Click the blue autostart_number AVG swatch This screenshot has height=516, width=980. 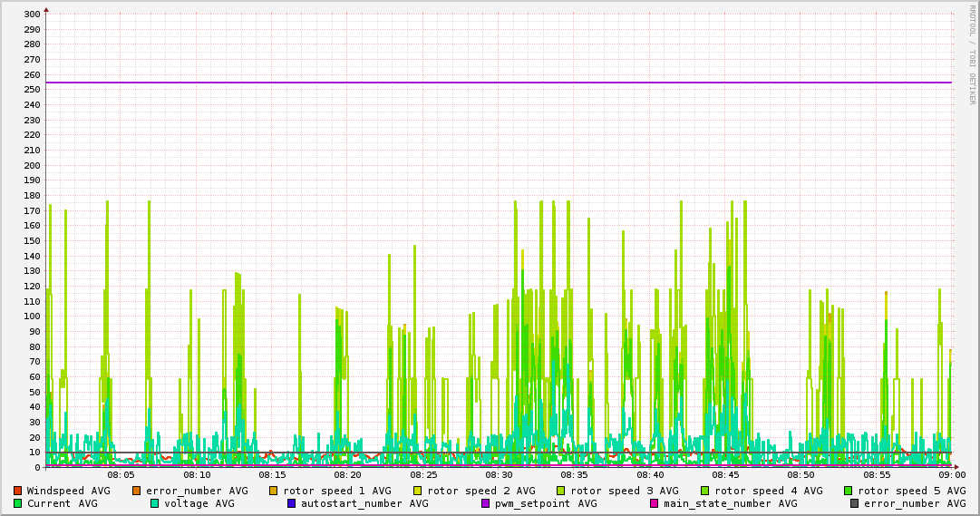pos(291,503)
